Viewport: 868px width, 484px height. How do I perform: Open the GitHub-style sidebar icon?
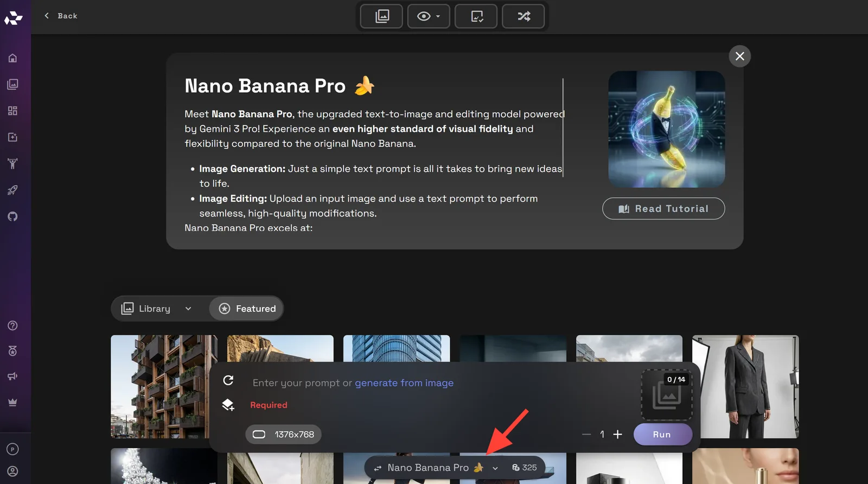12,216
